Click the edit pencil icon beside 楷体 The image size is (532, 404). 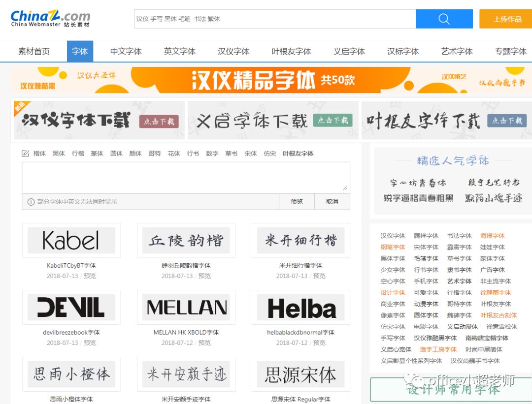[x=25, y=154]
